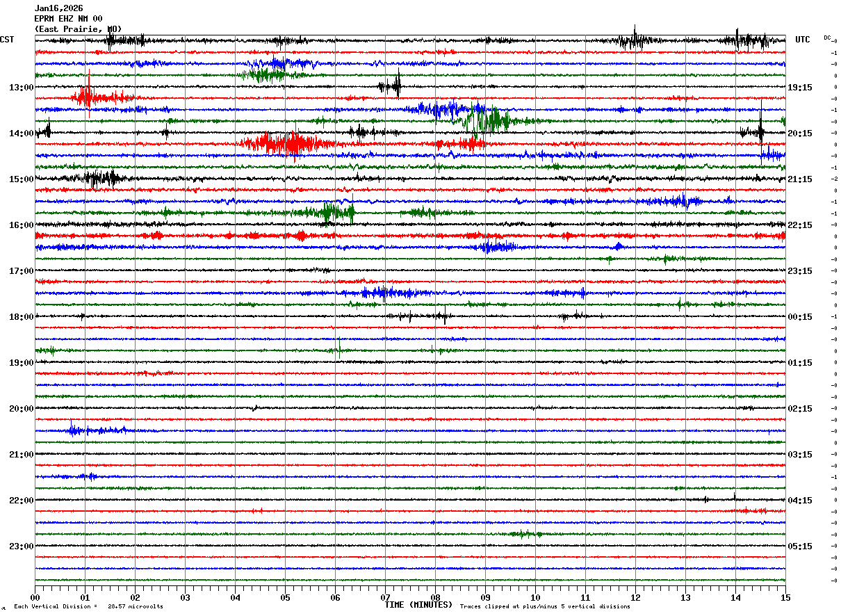Click the 20:15 UTC time label
Image resolution: width=841 pixels, height=616 pixels.
click(799, 133)
